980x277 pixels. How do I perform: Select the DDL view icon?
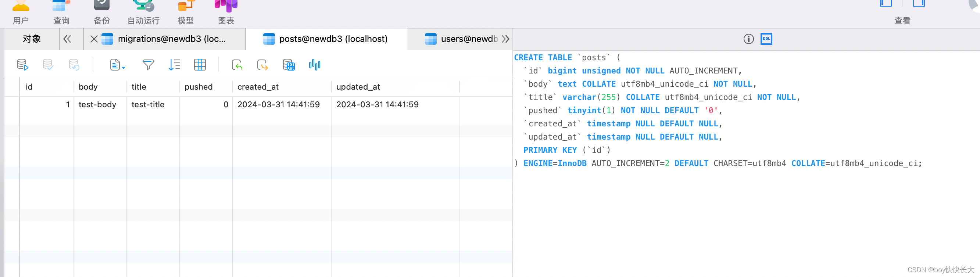(766, 39)
